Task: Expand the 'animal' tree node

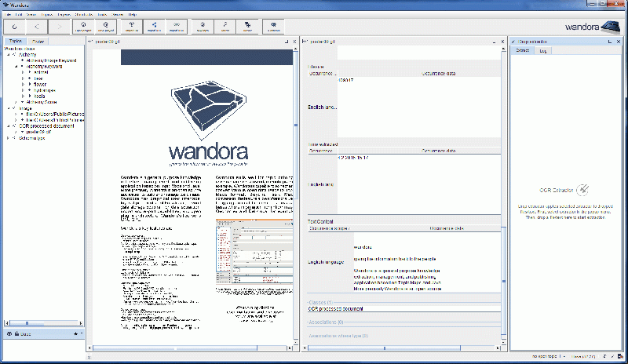Action: click(x=24, y=72)
